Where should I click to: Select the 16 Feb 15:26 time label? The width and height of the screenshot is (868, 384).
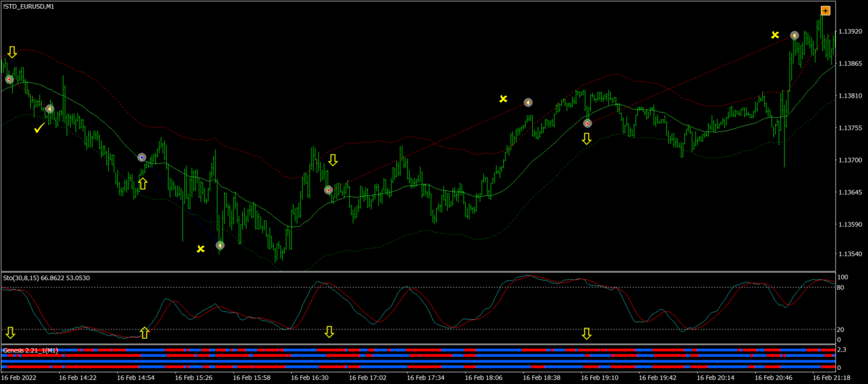tap(194, 378)
